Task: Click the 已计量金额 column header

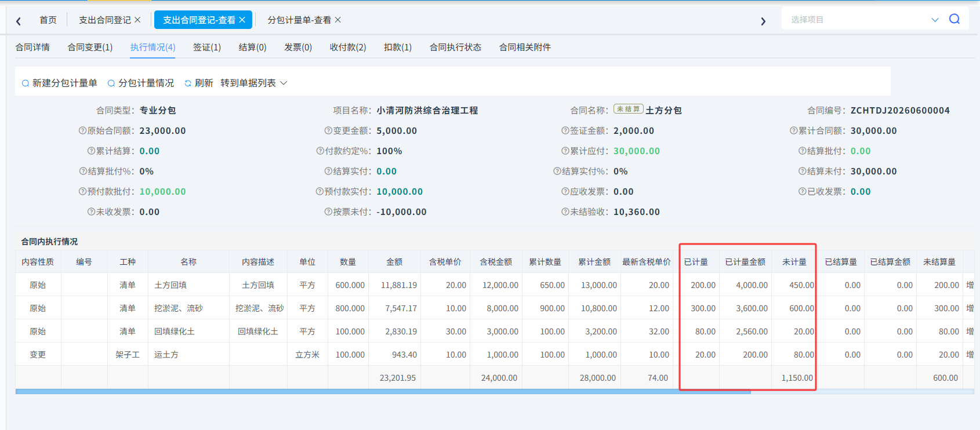Action: coord(745,262)
